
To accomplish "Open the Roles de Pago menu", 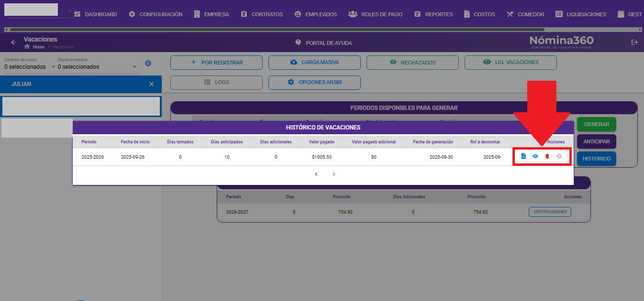I will pyautogui.click(x=375, y=14).
